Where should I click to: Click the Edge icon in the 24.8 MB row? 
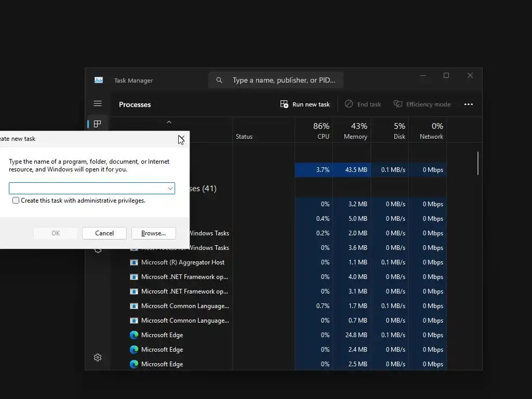click(134, 335)
